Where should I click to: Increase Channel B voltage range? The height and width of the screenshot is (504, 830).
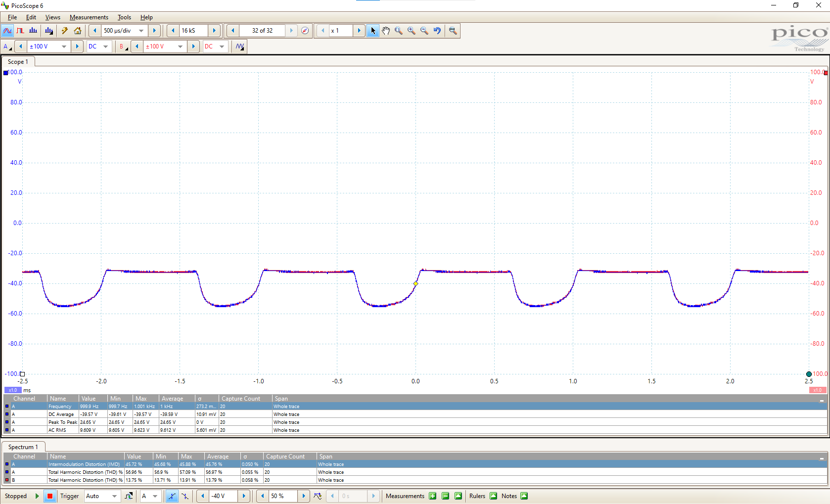(x=193, y=46)
